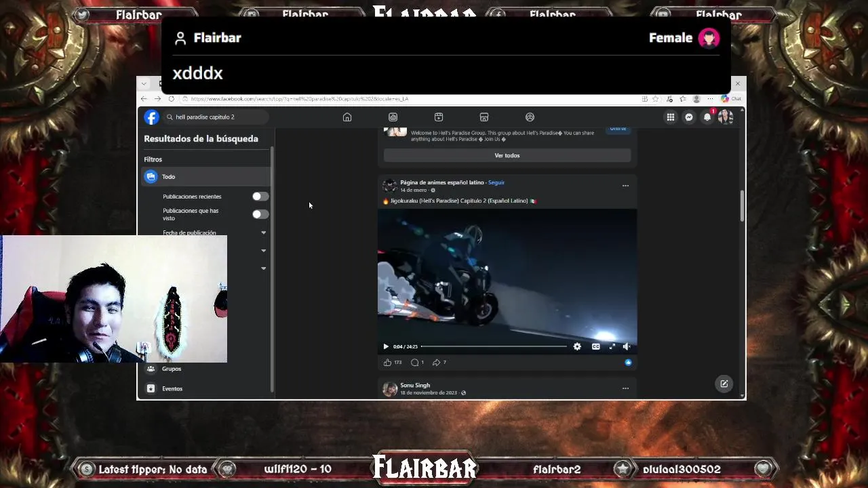Open the Facebook menu grid icon
Image resolution: width=868 pixels, height=488 pixels.
tap(671, 117)
